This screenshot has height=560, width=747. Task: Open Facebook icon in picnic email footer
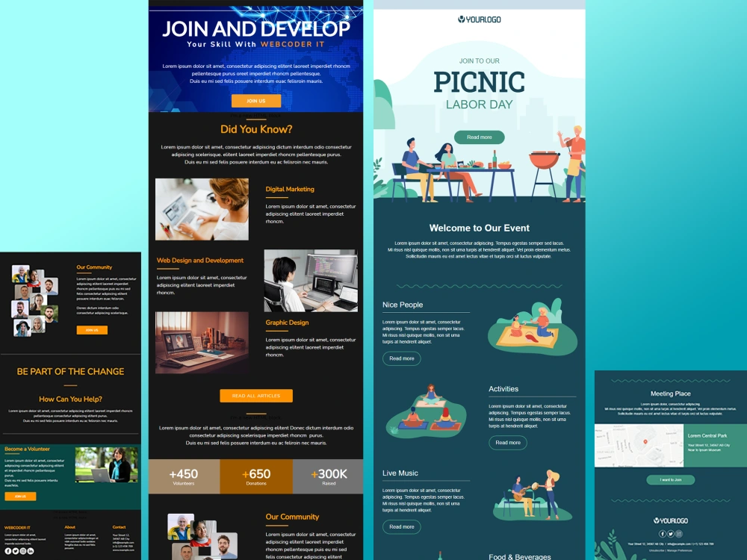662,534
